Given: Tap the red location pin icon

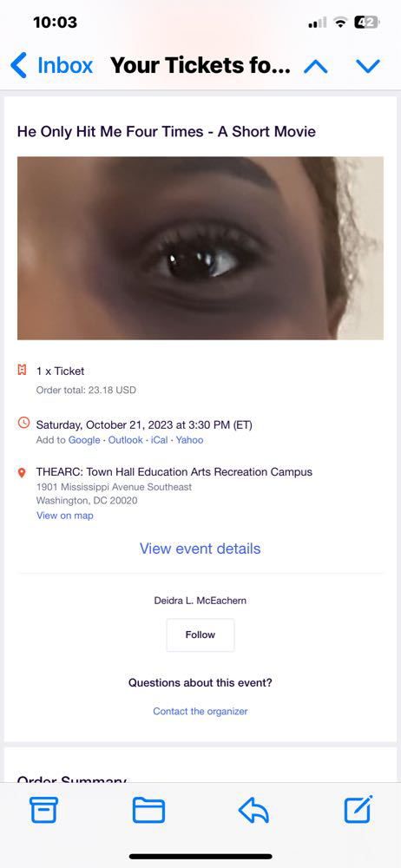Looking at the screenshot, I should [x=23, y=473].
